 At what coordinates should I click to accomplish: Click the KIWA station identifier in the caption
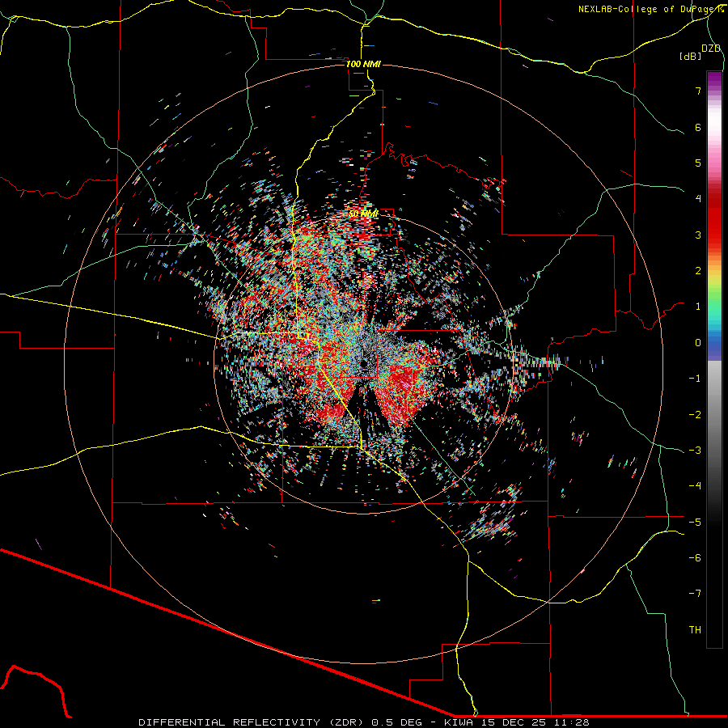[x=459, y=722]
